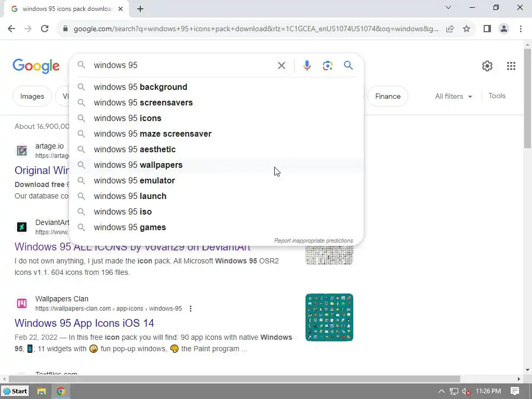Clear the search box with the X icon
The image size is (532, 399).
[281, 65]
